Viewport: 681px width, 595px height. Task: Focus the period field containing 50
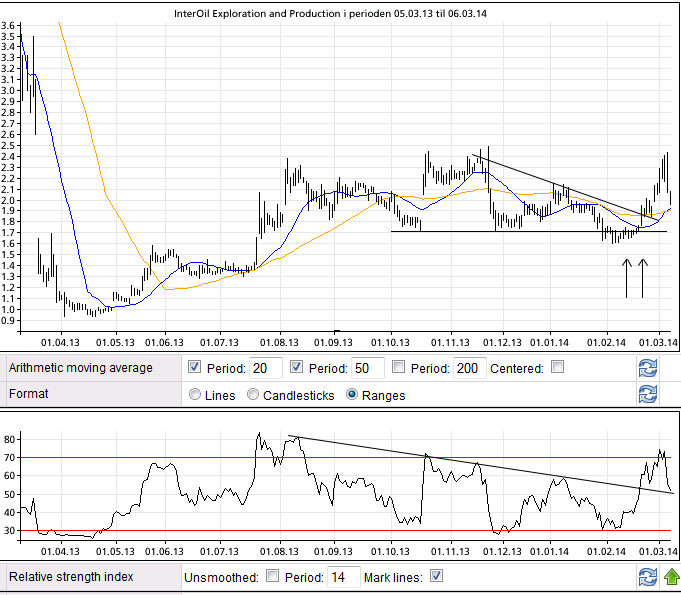click(369, 368)
